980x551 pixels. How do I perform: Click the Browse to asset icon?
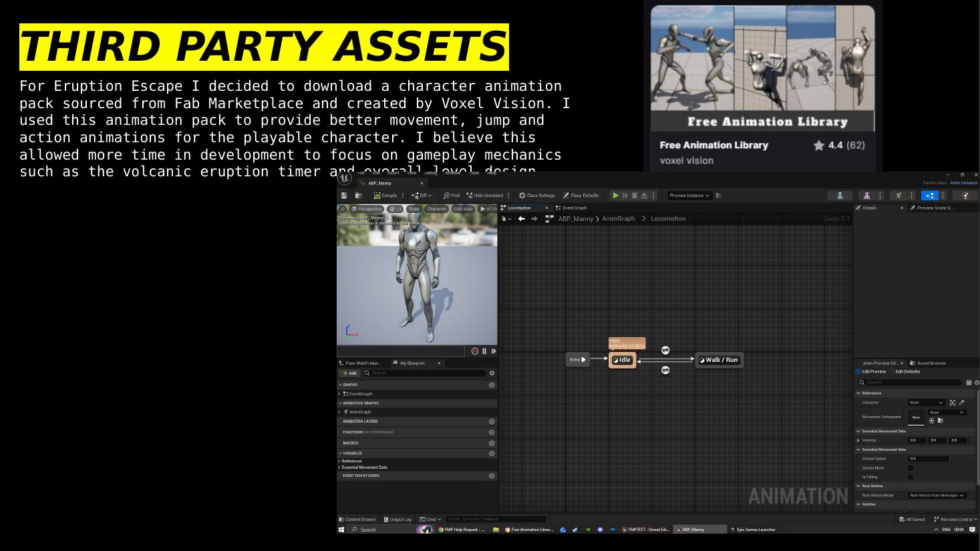[358, 196]
